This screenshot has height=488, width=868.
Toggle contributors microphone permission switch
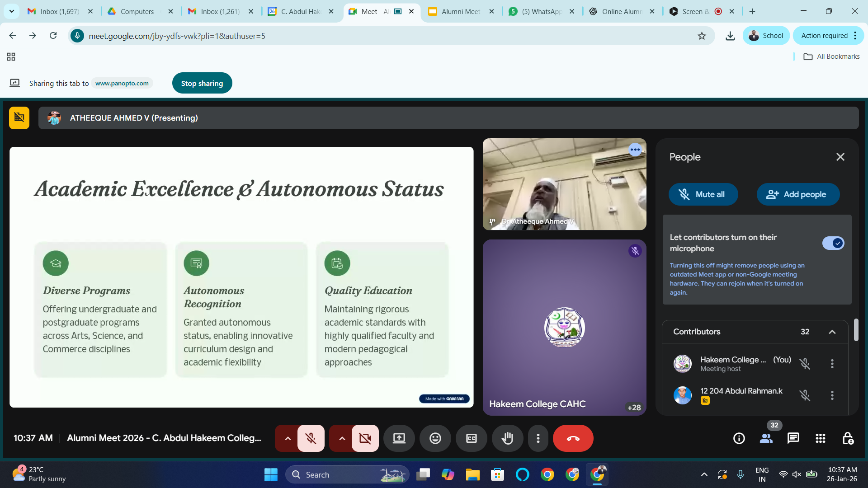[833, 243]
